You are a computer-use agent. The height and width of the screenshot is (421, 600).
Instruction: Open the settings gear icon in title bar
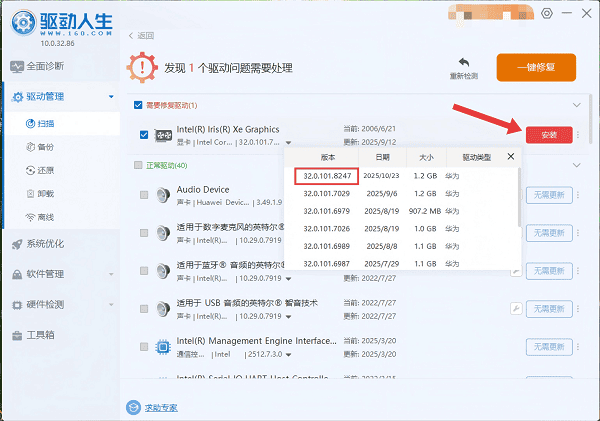546,13
